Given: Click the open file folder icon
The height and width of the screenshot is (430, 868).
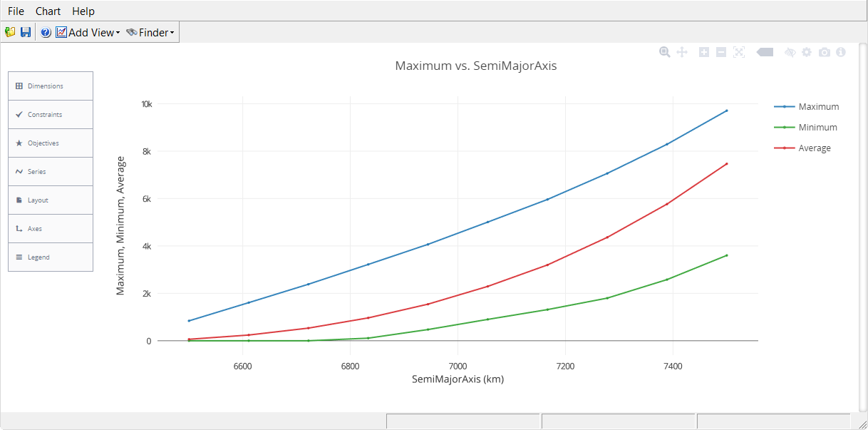Looking at the screenshot, I should (x=10, y=32).
